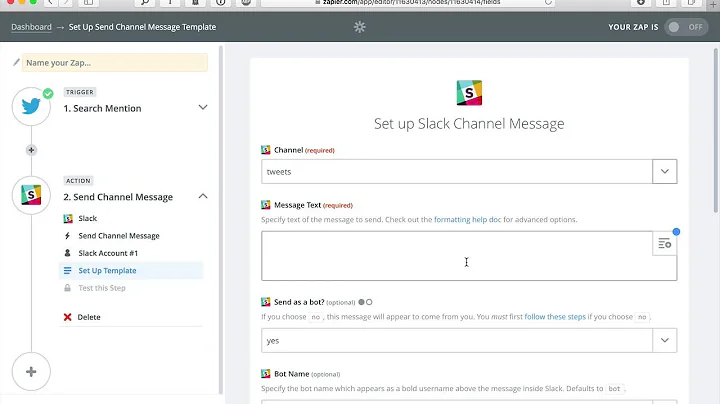Open the 'formatting help doc' link
Screen dimensions: 720x404
click(x=467, y=219)
